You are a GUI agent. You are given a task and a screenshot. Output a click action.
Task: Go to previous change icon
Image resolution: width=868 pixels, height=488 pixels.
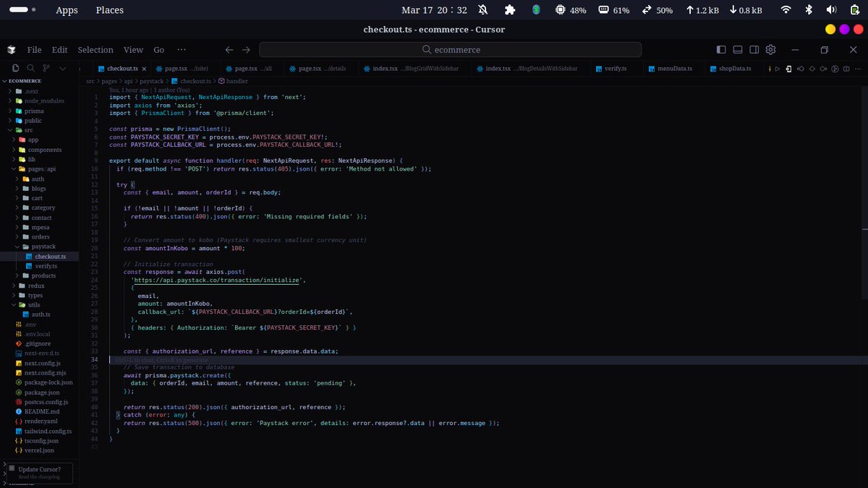801,69
